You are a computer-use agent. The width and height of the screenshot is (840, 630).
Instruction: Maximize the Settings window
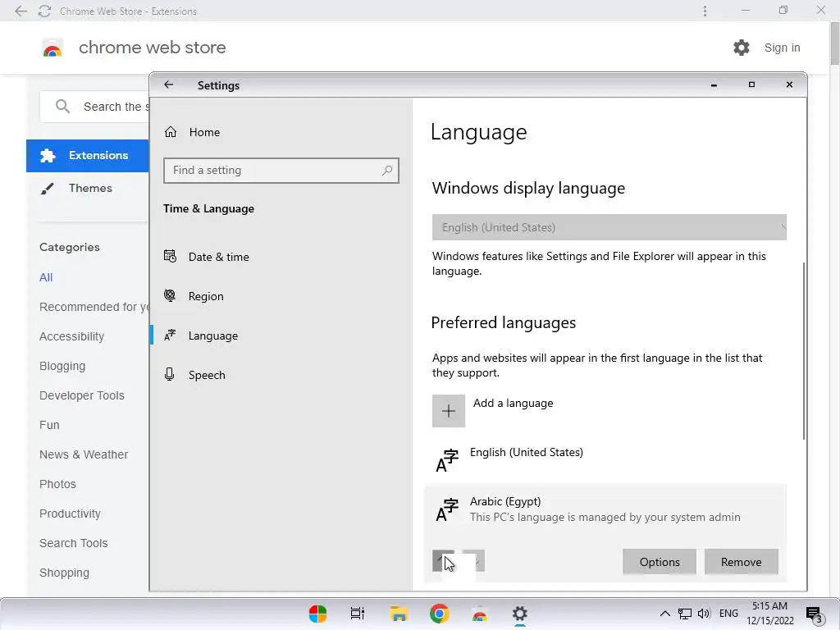tap(751, 84)
